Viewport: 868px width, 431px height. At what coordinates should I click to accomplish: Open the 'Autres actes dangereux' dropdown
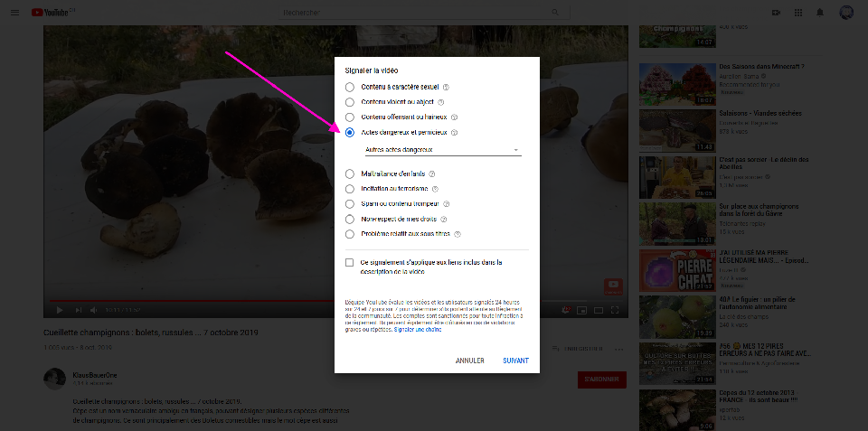[442, 150]
